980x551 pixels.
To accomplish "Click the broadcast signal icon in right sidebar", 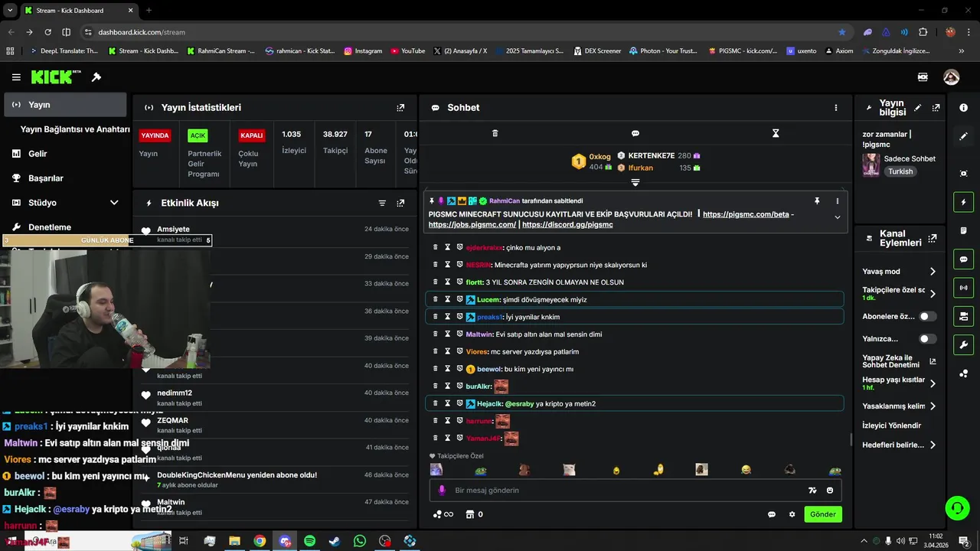I will (x=963, y=288).
